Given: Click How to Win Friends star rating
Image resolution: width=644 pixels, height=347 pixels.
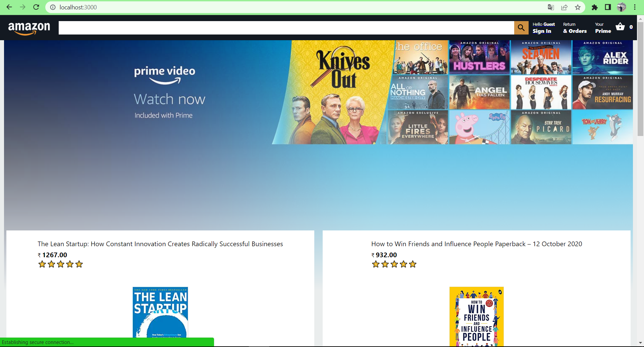Looking at the screenshot, I should 394,264.
